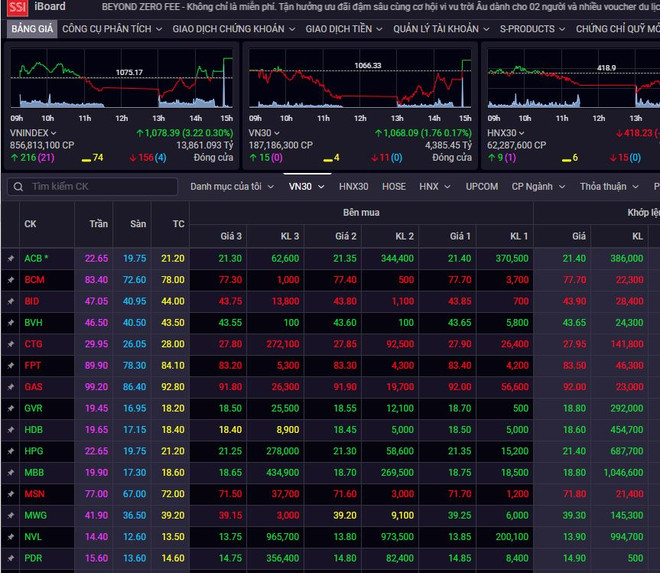Toggle pin on the MSN row
Image resolution: width=660 pixels, height=573 pixels.
(x=11, y=494)
